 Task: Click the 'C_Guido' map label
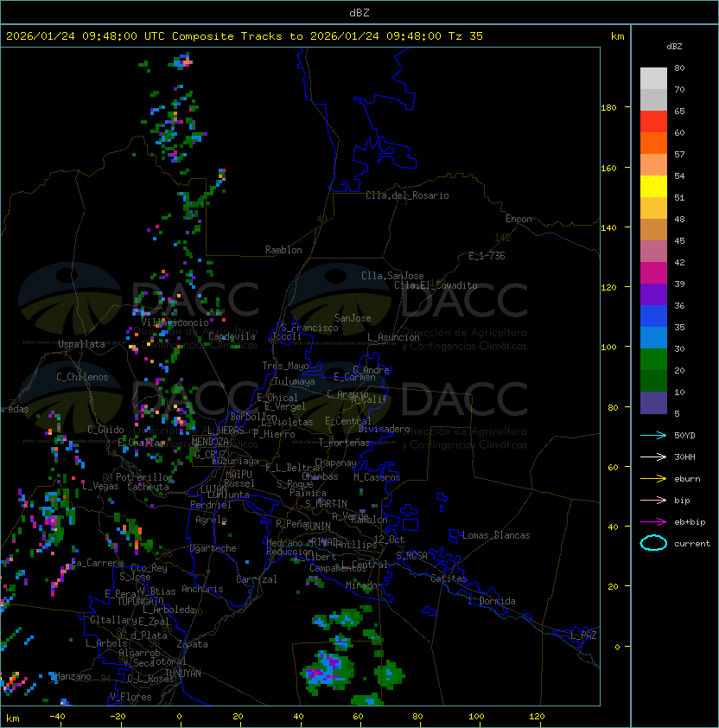[x=105, y=430]
